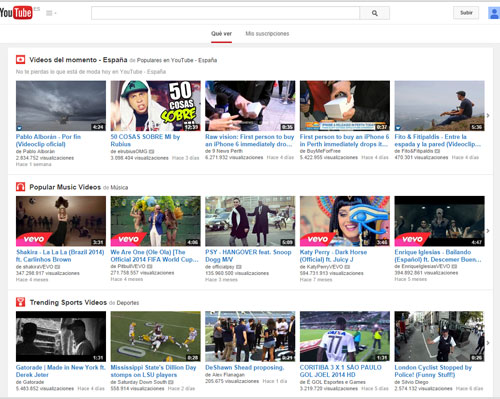Open PSY HANGOVER video thumbnail

tap(250, 221)
